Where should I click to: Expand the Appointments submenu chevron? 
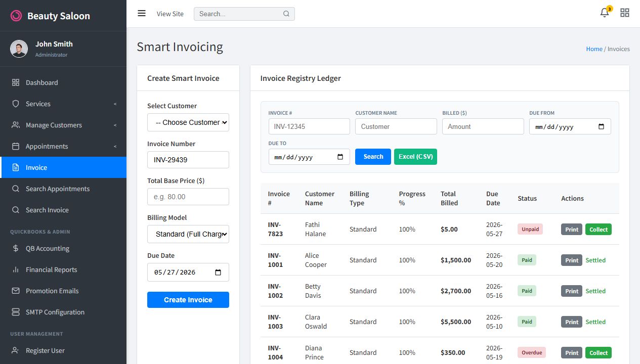click(x=115, y=147)
